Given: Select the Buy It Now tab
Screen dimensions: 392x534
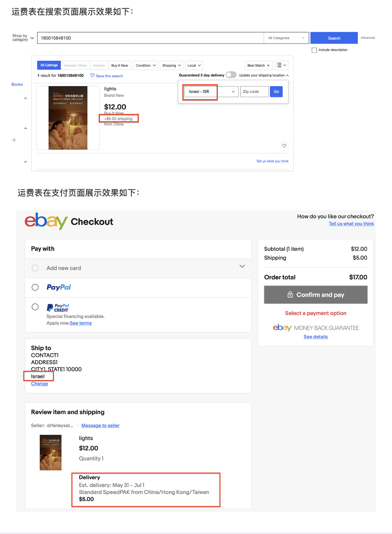Looking at the screenshot, I should coord(120,65).
